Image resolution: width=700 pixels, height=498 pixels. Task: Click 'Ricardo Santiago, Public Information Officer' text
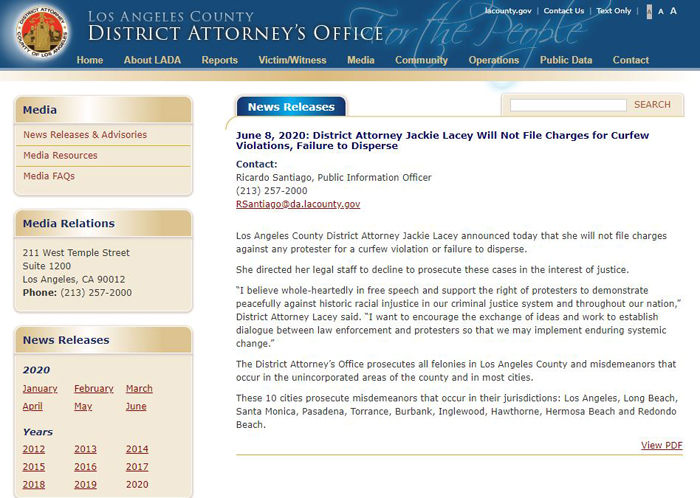[334, 178]
